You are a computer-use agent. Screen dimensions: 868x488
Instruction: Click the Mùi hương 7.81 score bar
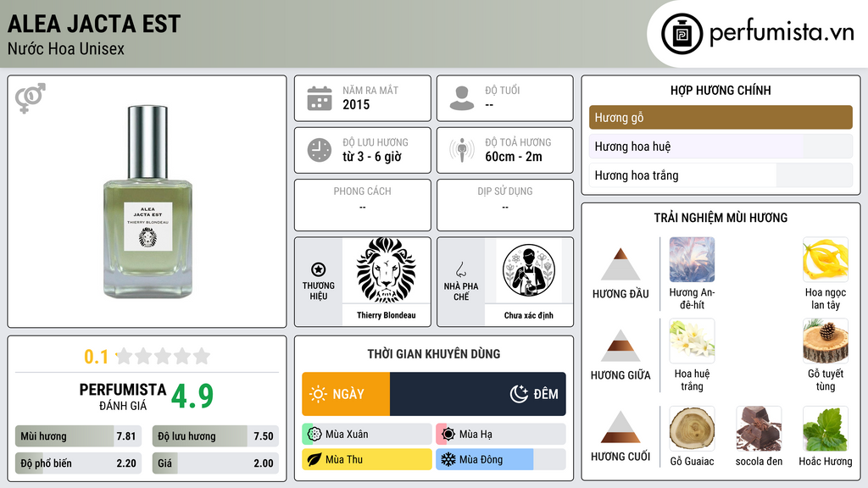(x=78, y=436)
